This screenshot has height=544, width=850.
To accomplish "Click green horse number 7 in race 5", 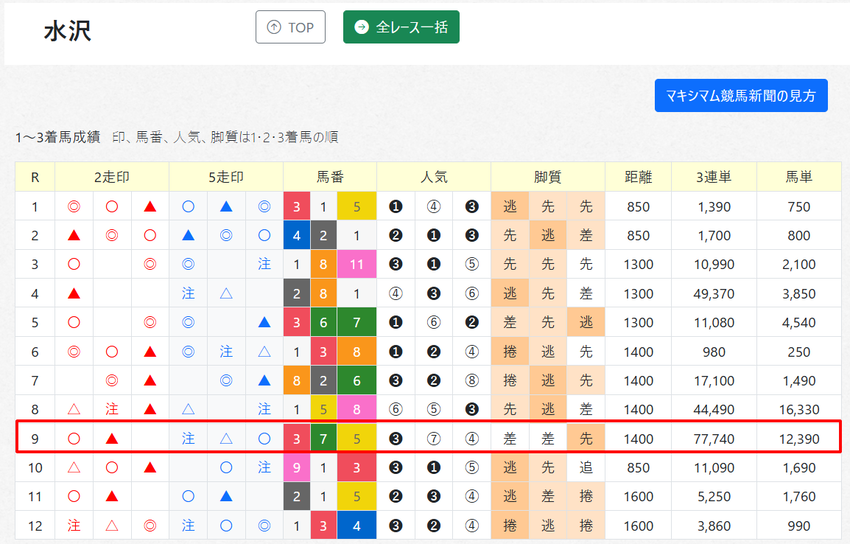I will (357, 322).
